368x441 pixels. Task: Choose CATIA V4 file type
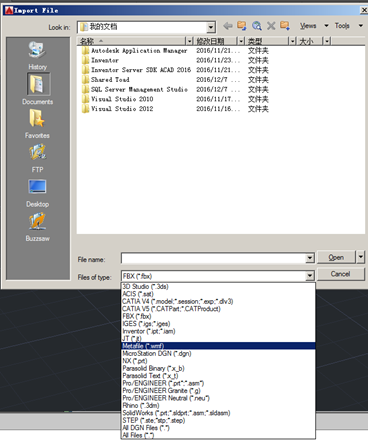[218, 301]
